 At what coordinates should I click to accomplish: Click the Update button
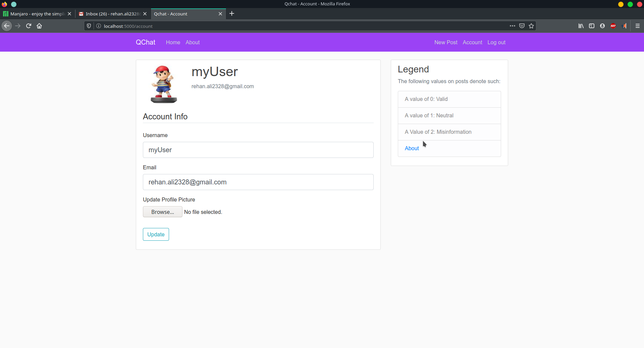(x=156, y=234)
